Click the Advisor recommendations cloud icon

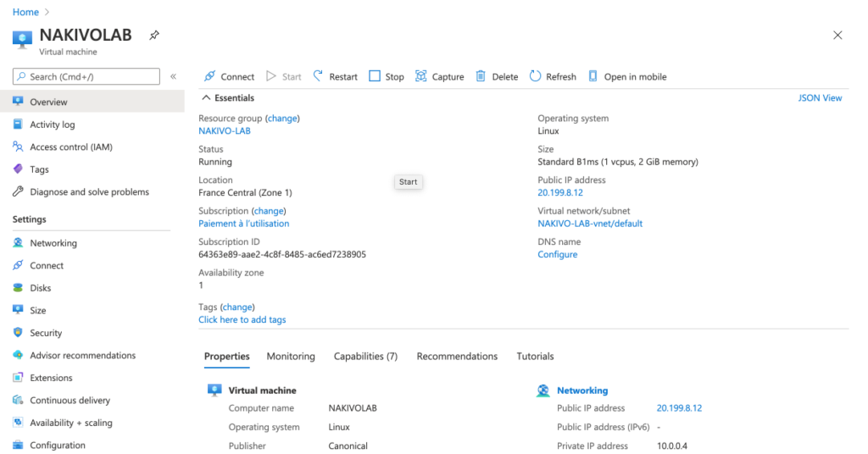tap(19, 354)
